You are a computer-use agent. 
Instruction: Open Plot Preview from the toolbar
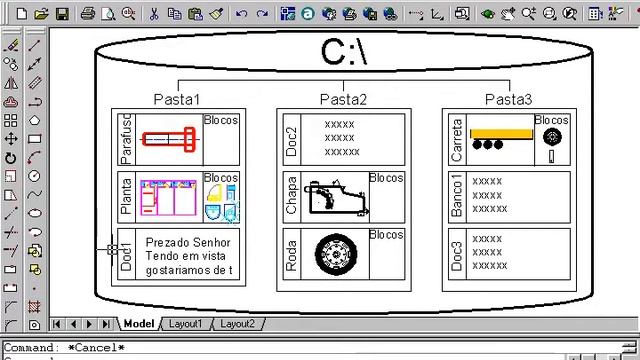(108, 14)
